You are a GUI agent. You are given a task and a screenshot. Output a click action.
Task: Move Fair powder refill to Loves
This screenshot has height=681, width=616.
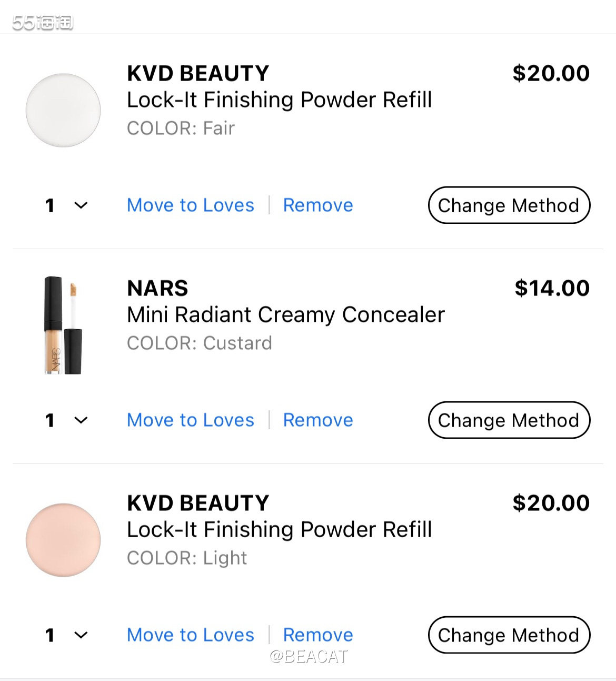point(190,205)
